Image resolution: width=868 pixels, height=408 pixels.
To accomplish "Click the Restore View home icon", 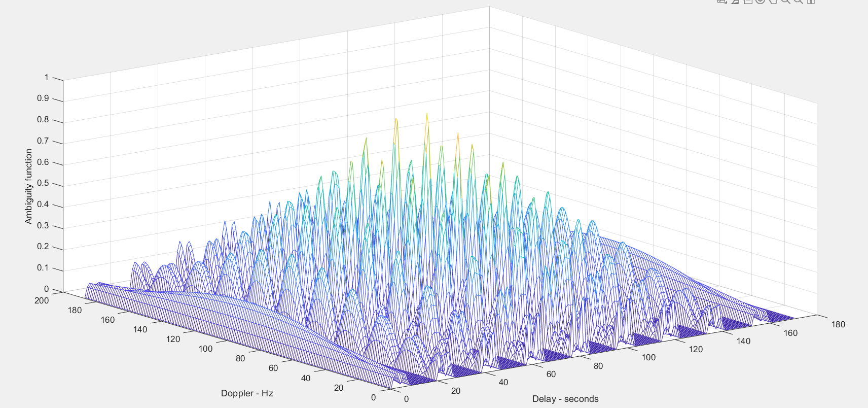I will click(811, 2).
